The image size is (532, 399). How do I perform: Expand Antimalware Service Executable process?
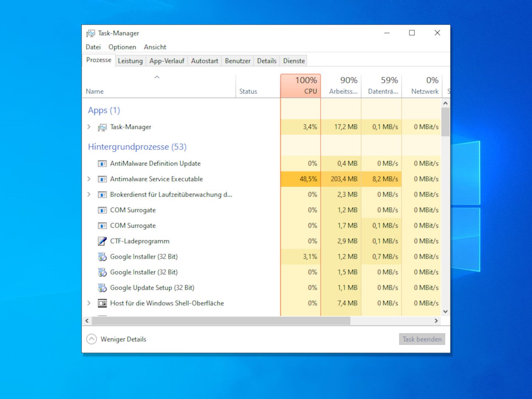pos(89,179)
